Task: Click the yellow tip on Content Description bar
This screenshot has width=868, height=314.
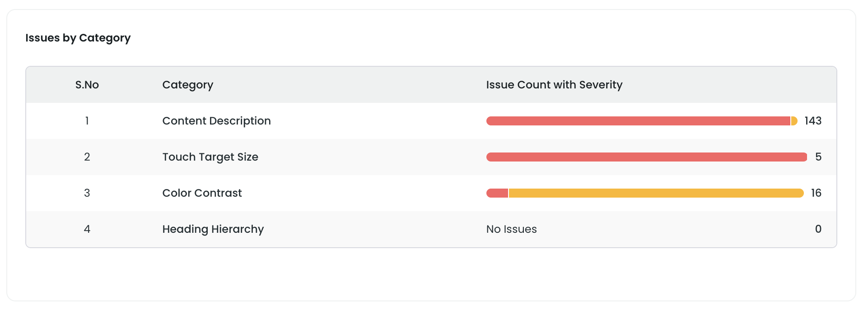Action: pyautogui.click(x=793, y=121)
